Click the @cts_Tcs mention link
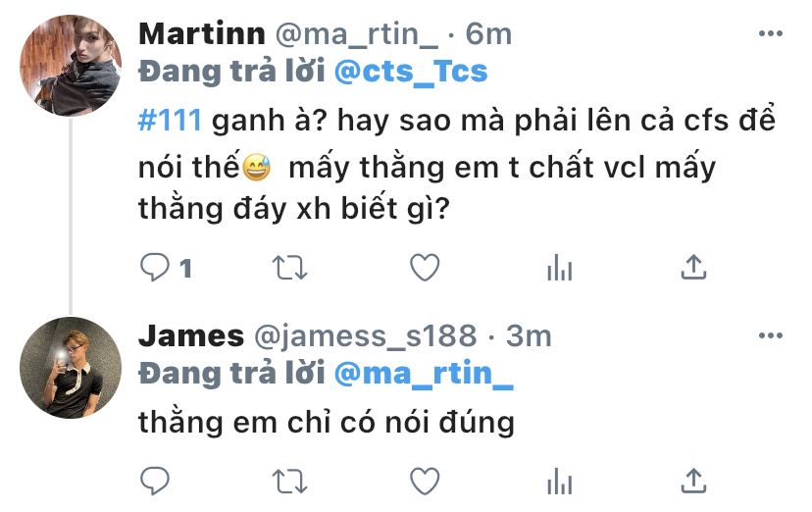This screenshot has width=812, height=512. 411,71
